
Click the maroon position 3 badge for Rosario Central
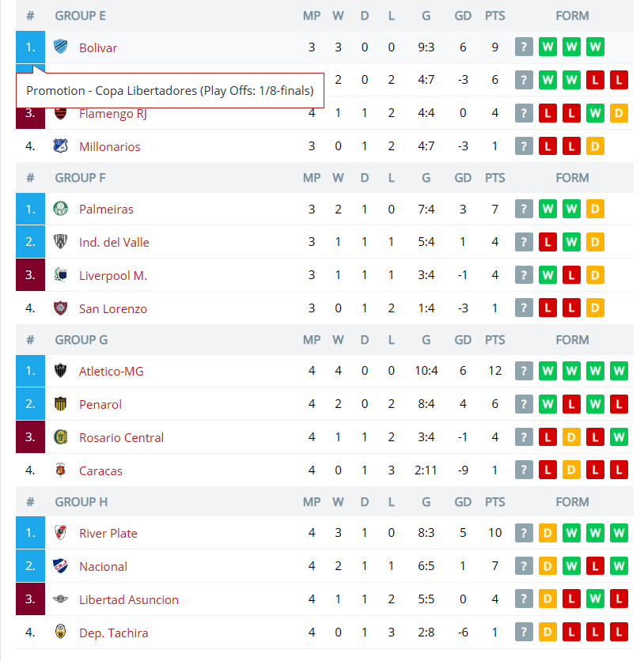pyautogui.click(x=30, y=437)
